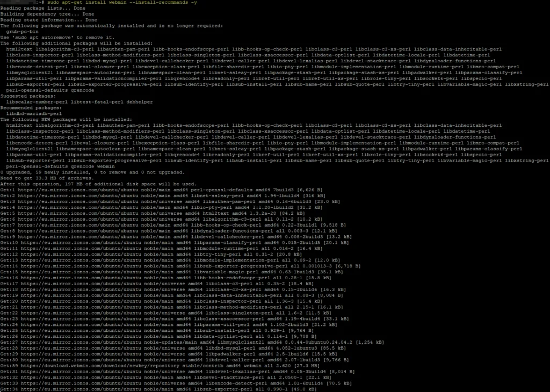Click the mirror URL on the Get:34 line
The height and width of the screenshot is (392, 550).
tap(69, 389)
